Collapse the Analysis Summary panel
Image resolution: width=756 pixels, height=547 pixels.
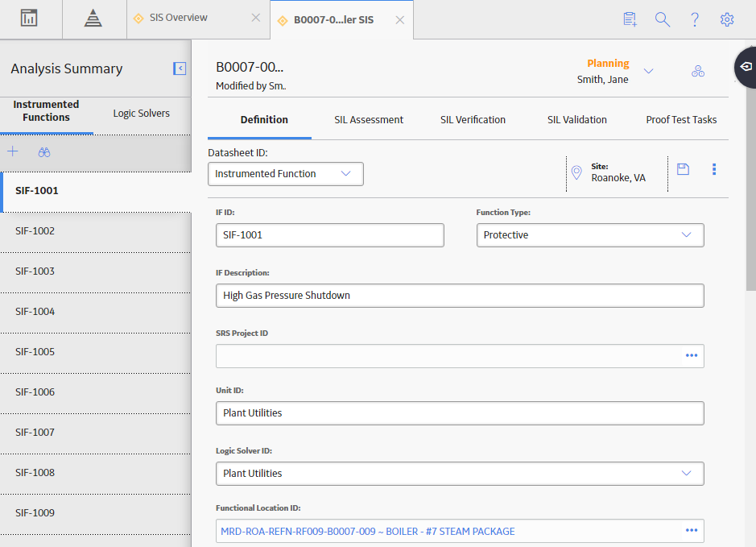[x=180, y=68]
